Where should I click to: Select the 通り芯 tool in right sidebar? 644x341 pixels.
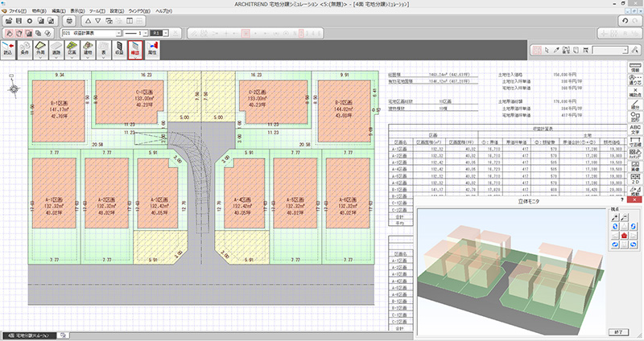635,80
